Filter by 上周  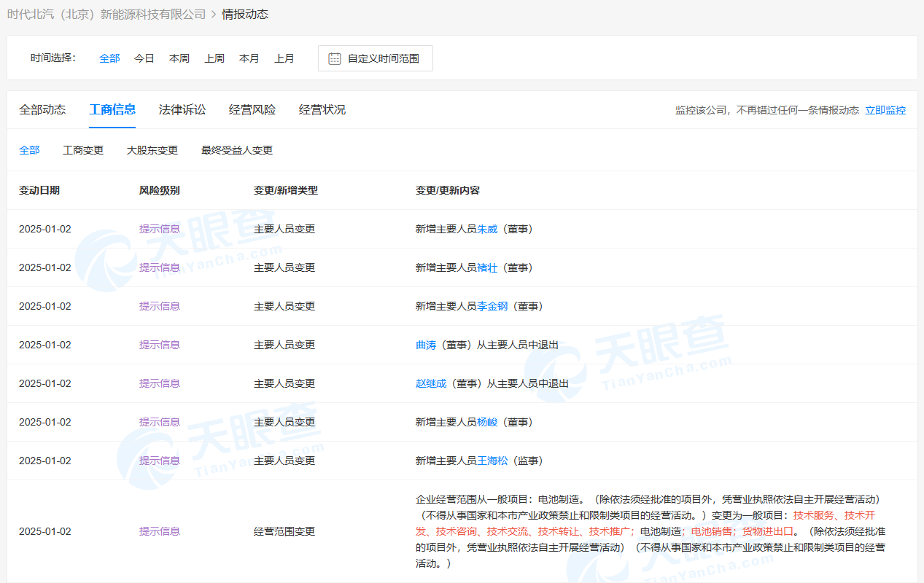click(214, 58)
